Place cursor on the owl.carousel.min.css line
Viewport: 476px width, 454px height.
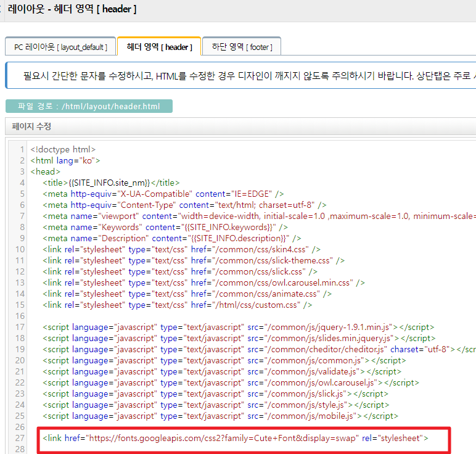203,283
